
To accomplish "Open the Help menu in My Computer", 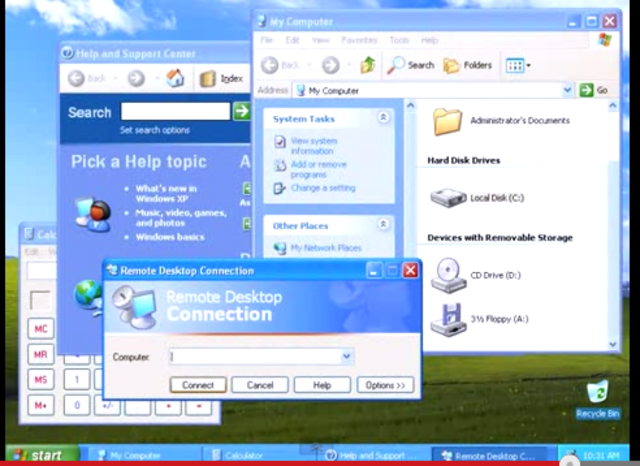I will (429, 40).
